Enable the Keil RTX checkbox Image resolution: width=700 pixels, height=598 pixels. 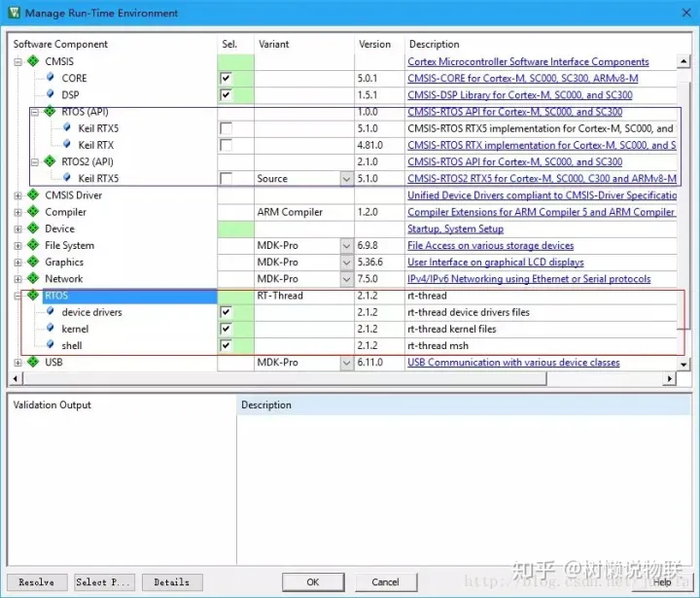tap(226, 145)
